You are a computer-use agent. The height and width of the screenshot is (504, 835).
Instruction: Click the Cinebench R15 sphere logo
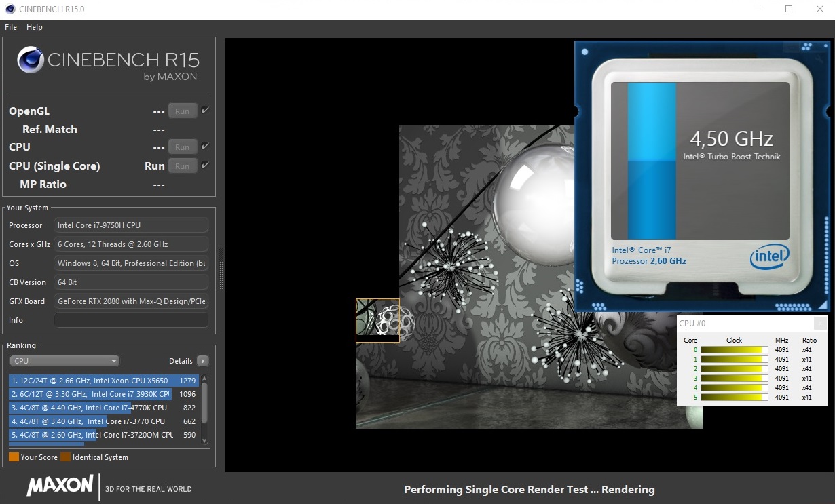tap(31, 60)
